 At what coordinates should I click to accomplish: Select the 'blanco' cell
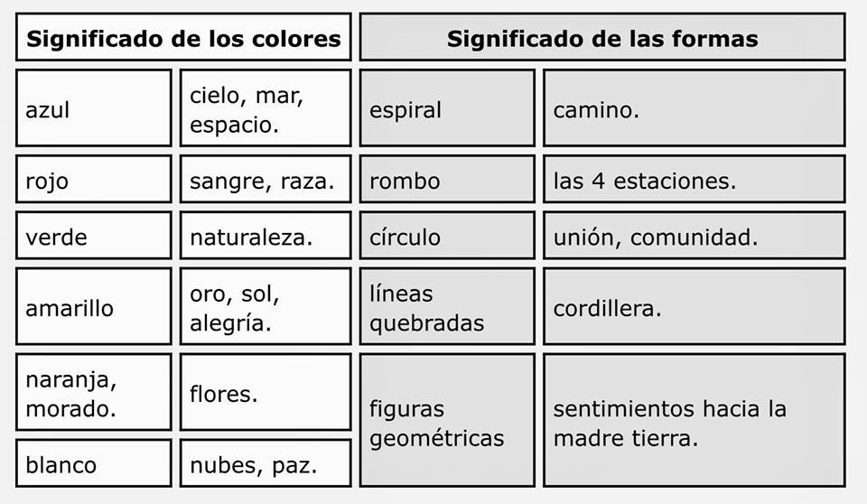[93, 463]
